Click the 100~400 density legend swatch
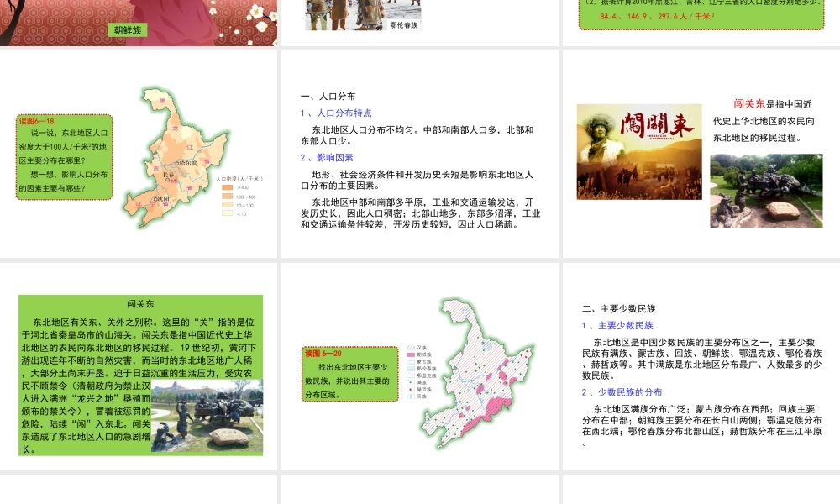 pos(227,197)
